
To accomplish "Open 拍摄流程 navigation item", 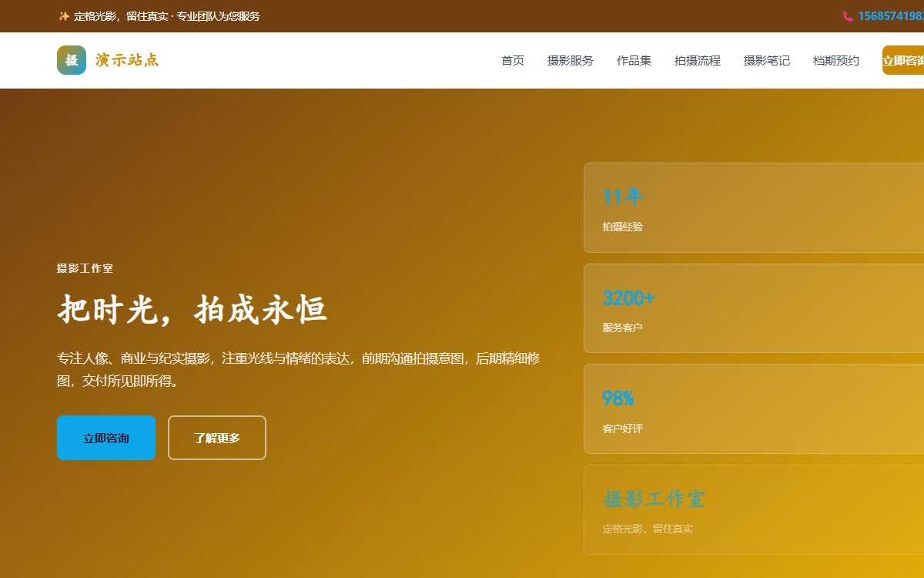I will pos(698,60).
